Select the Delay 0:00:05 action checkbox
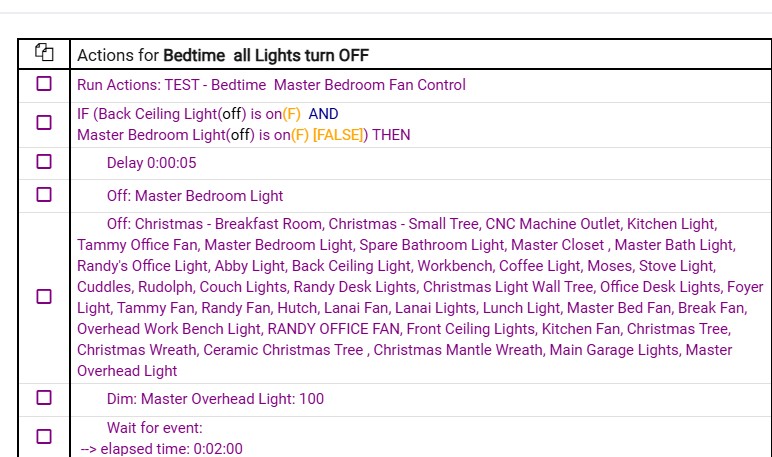 [44, 162]
